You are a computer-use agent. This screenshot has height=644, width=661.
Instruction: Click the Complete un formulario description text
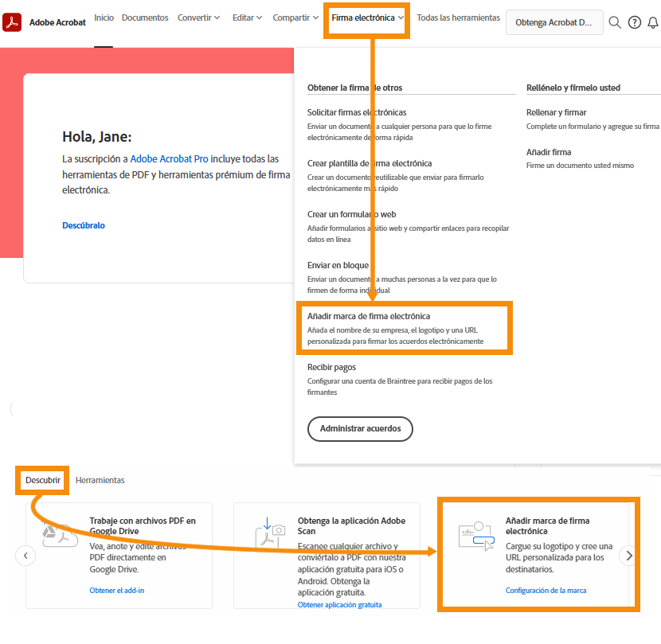point(593,126)
